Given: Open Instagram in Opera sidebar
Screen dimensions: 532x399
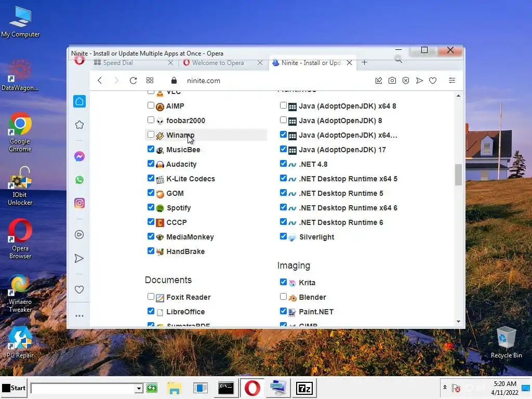Looking at the screenshot, I should click(x=79, y=203).
